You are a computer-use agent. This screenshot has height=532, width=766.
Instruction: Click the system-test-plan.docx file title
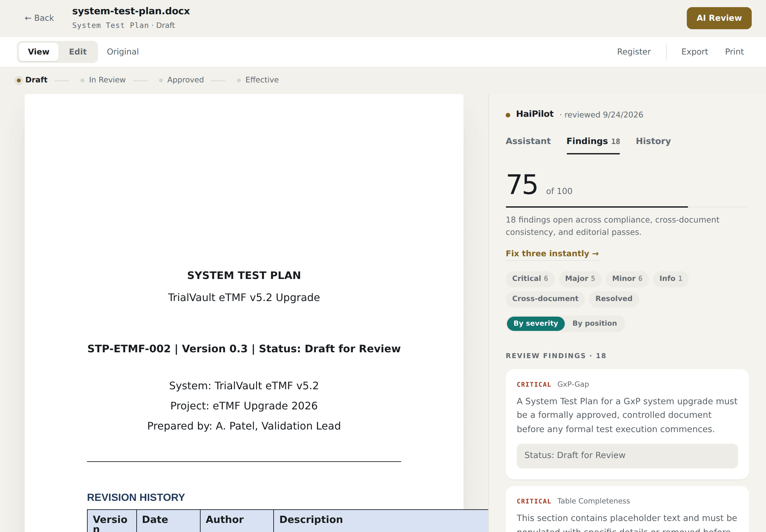point(131,11)
